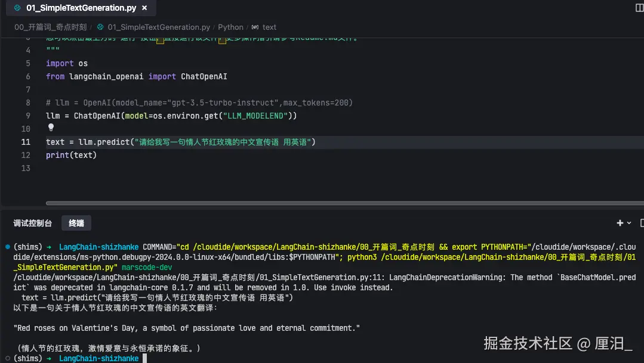Image resolution: width=644 pixels, height=363 pixels.
Task: Click the 'Python' language item in the breadcrumb
Action: 230,27
